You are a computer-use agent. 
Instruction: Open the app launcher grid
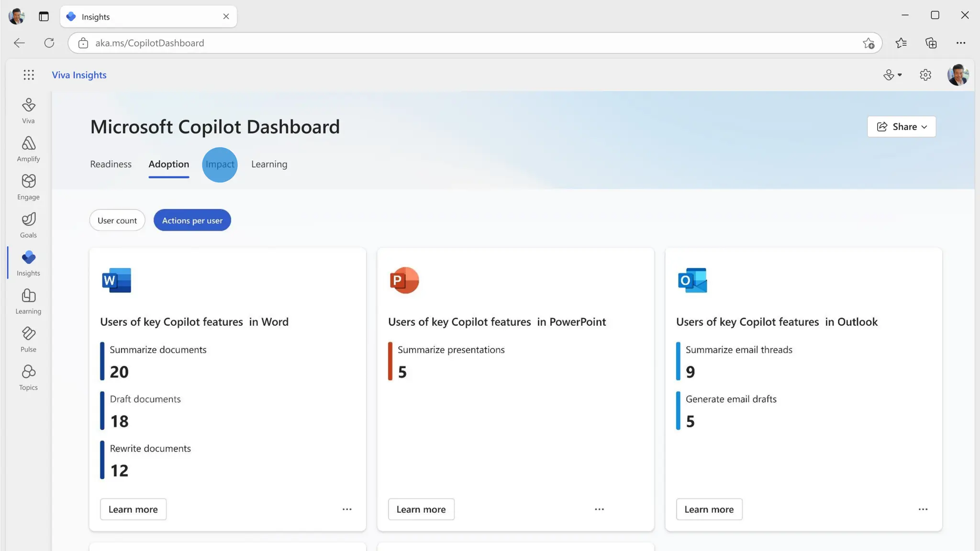(29, 75)
